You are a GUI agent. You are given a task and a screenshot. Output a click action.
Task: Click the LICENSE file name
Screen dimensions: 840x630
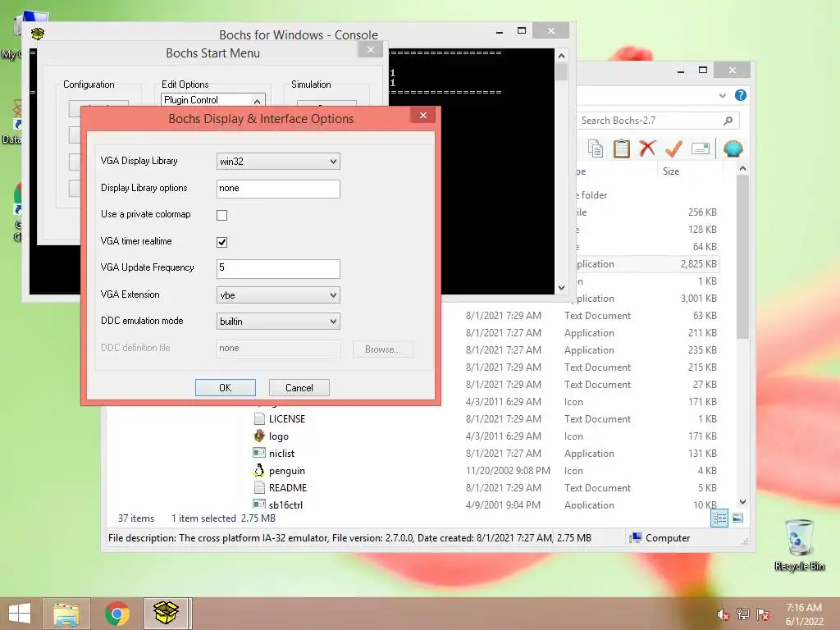click(286, 419)
